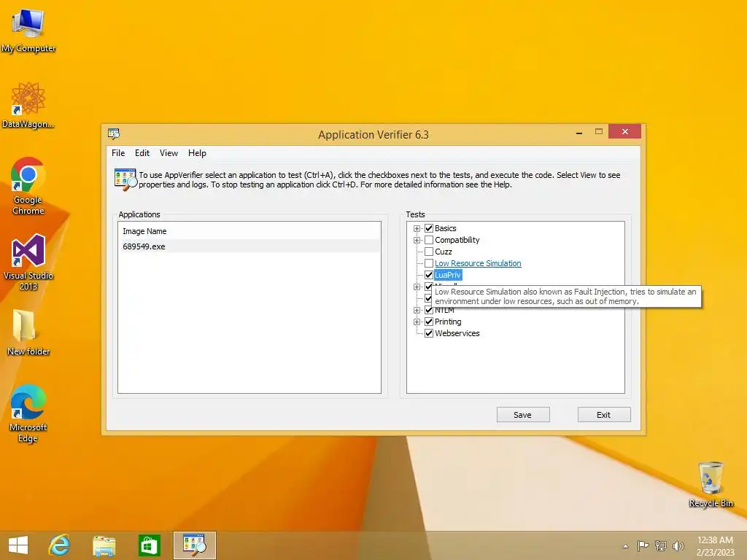Uncheck the Printing test checkbox
Viewport: 747px width, 560px height.
429,322
